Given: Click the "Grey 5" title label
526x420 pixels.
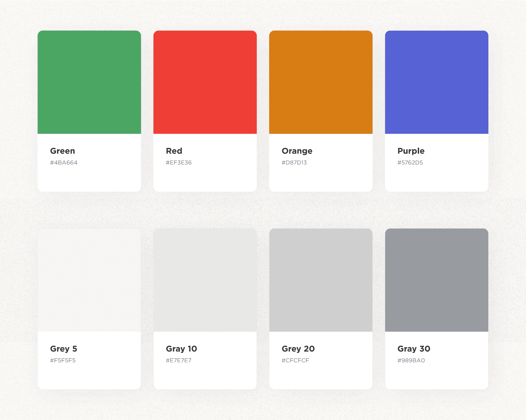Looking at the screenshot, I should tap(64, 349).
